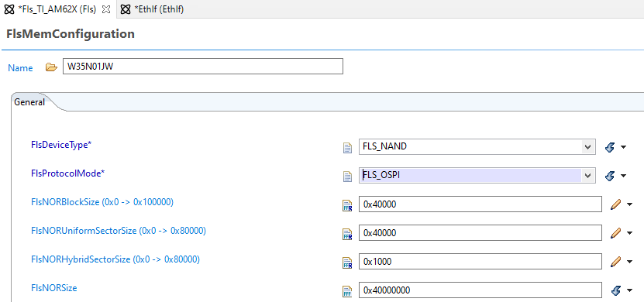The width and height of the screenshot is (644, 302).
Task: Click the FlsDeviceType* parameter label
Action: coord(61,145)
